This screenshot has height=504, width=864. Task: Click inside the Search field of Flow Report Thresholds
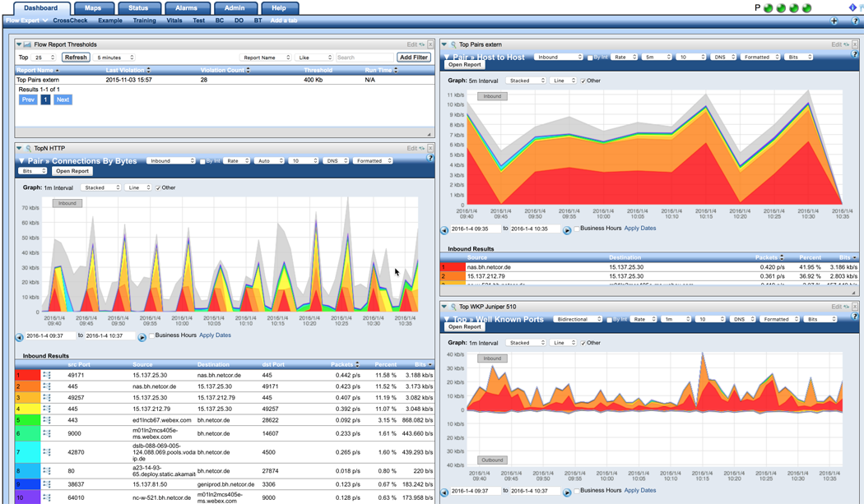point(366,57)
